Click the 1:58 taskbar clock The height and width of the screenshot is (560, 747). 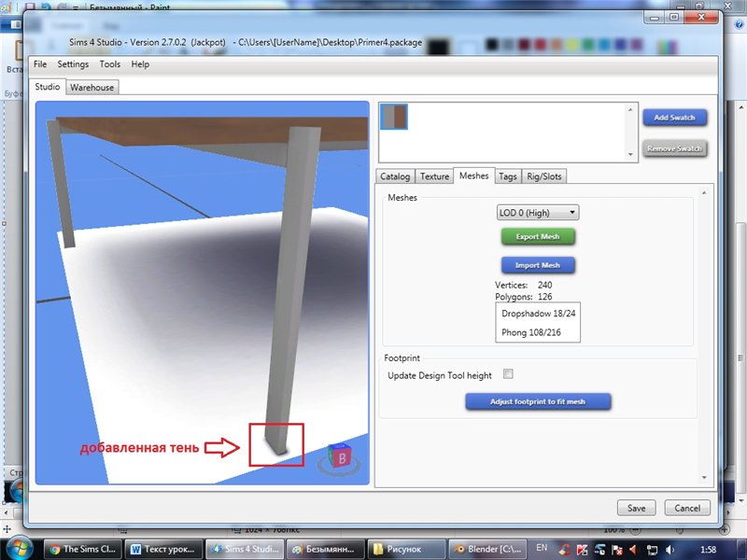point(709,550)
